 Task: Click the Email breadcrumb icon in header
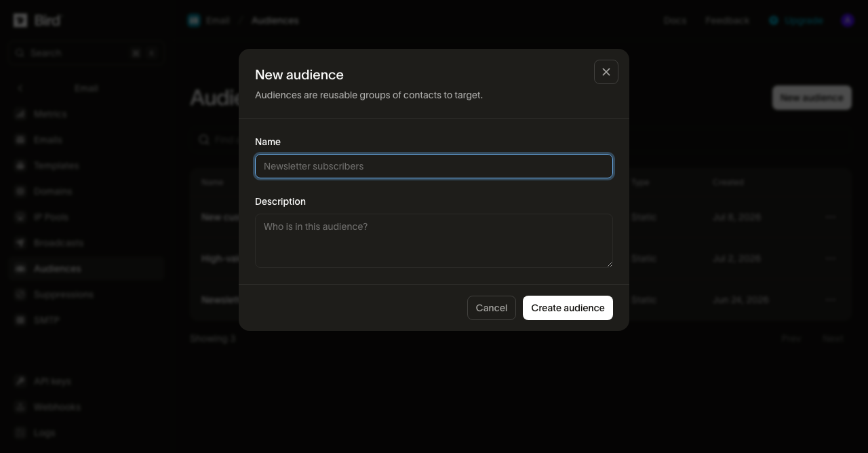pos(194,20)
